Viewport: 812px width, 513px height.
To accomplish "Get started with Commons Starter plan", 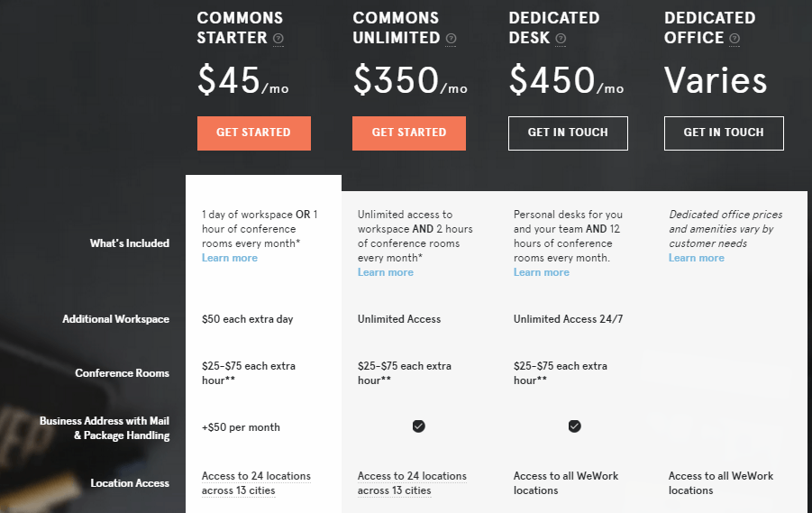I will click(254, 133).
